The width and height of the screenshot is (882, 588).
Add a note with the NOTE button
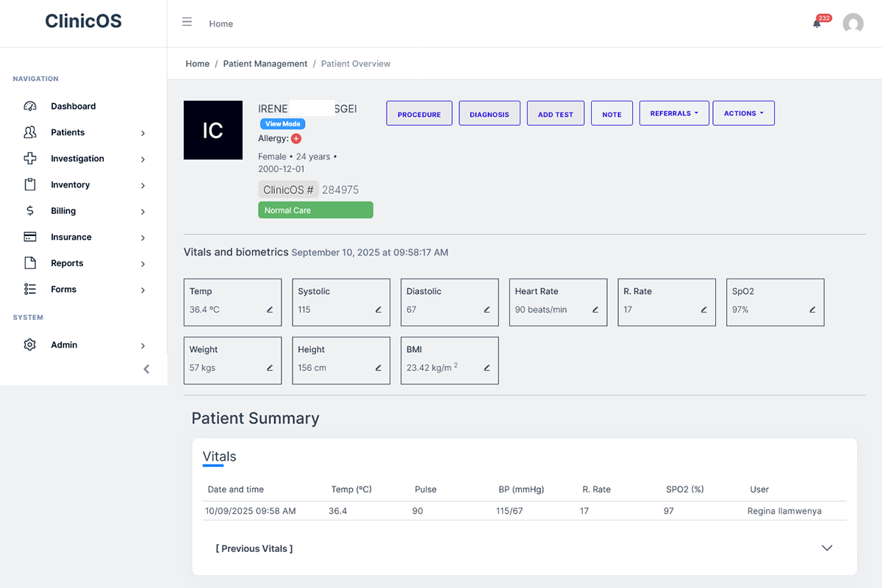point(612,113)
